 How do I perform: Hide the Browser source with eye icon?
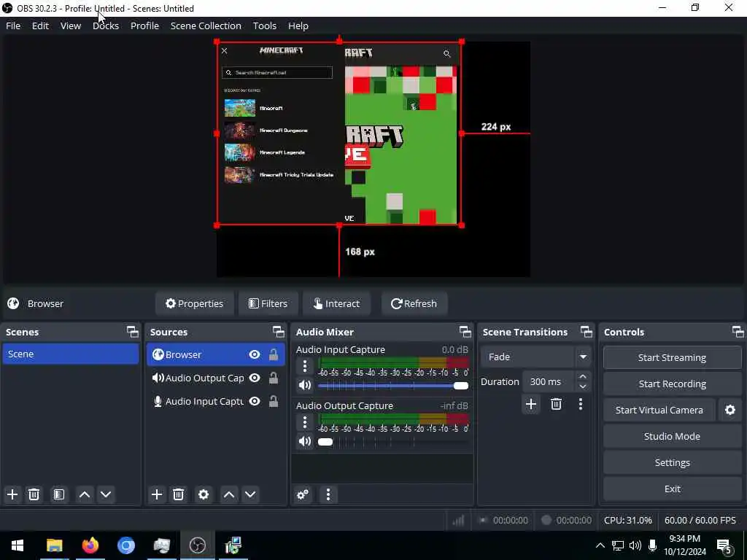pyautogui.click(x=255, y=354)
